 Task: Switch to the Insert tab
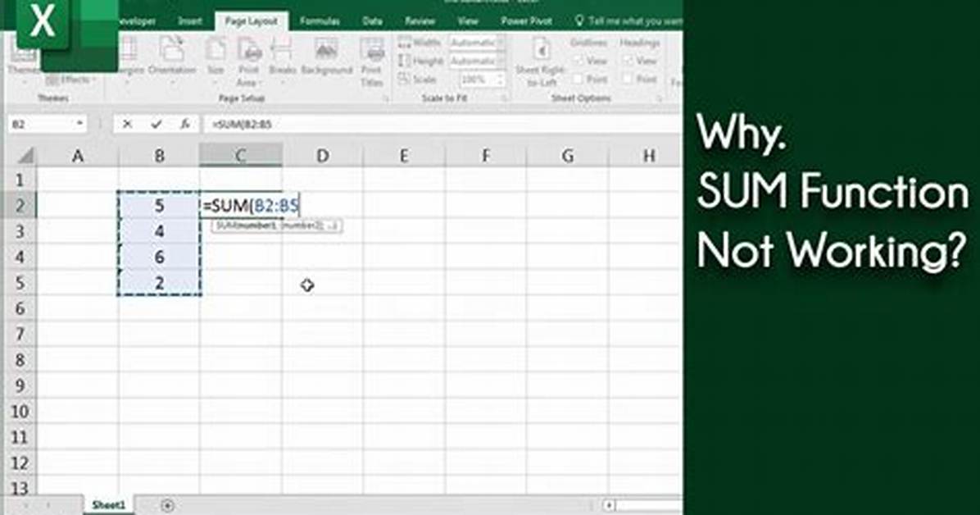click(190, 21)
